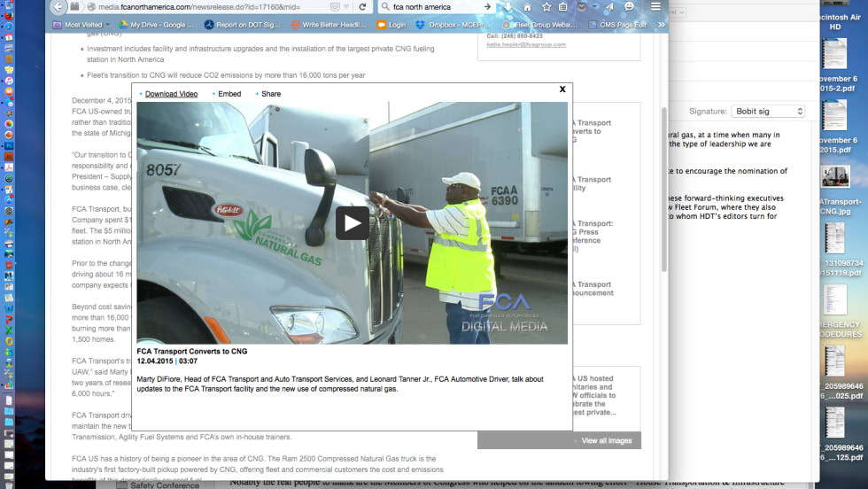The width and height of the screenshot is (868, 489).
Task: Click the Download Video link
Action: pyautogui.click(x=171, y=94)
